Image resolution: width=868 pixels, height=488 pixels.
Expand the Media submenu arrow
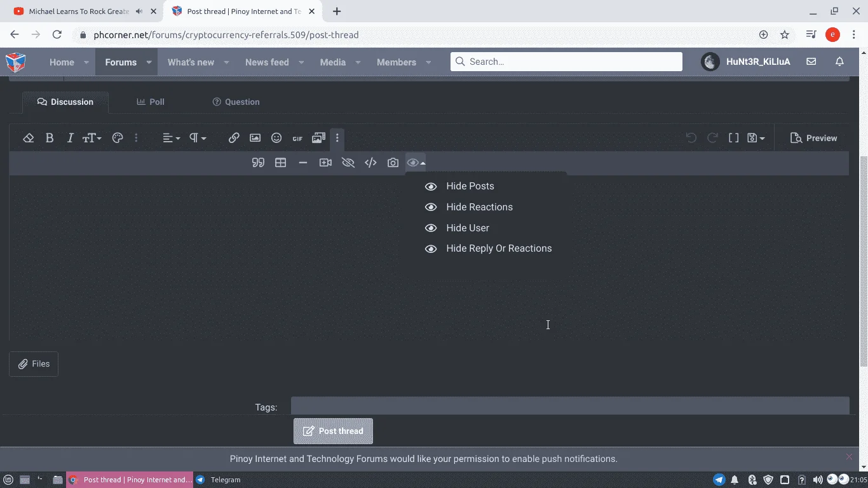pos(358,62)
